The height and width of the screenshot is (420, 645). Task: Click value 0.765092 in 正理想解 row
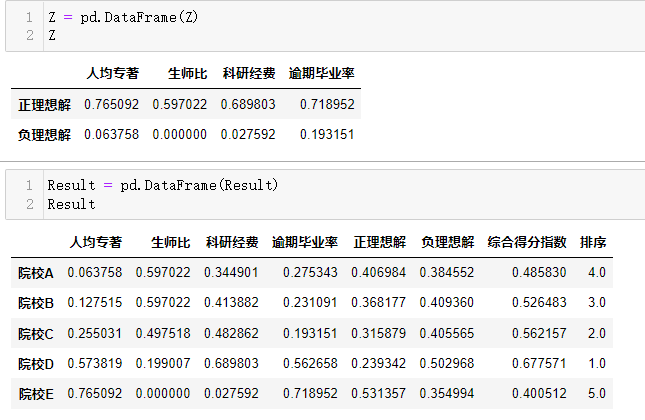click(x=111, y=104)
